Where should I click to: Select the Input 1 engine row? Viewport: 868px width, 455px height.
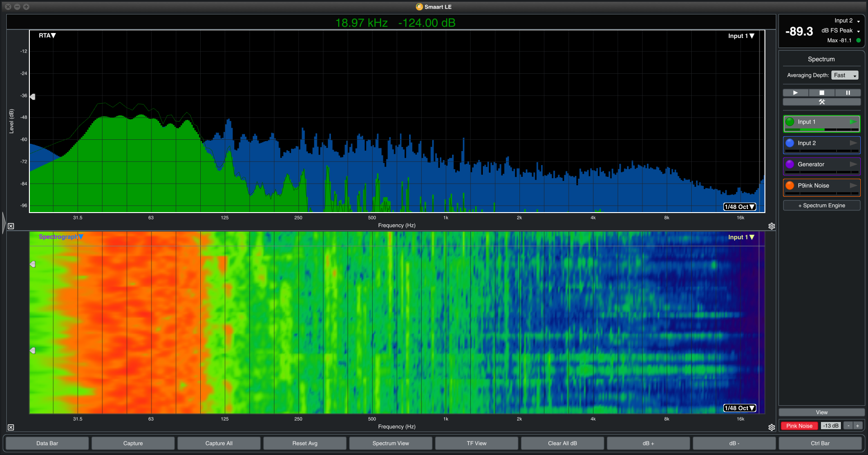(821, 123)
